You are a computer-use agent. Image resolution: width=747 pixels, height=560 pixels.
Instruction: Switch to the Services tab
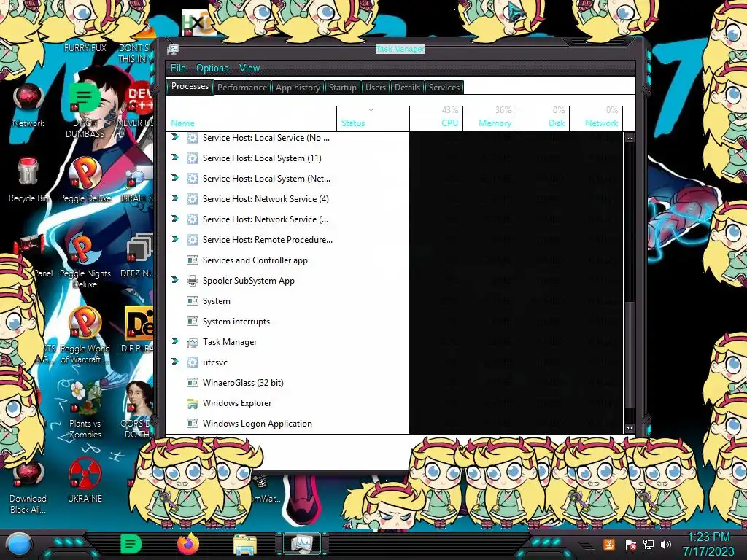(x=444, y=87)
